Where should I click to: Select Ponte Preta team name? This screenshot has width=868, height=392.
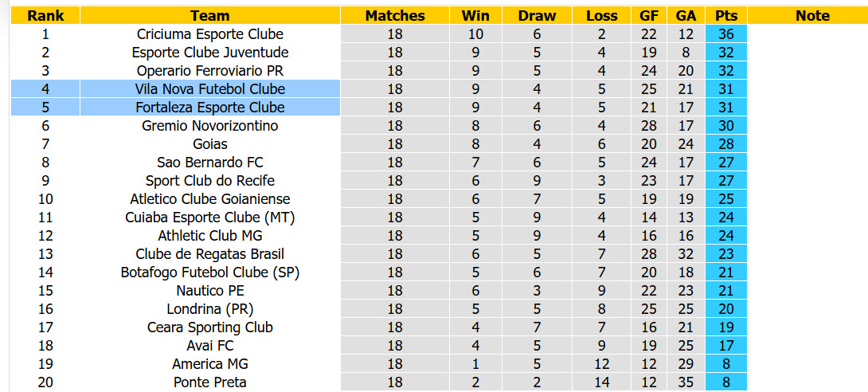click(x=210, y=382)
